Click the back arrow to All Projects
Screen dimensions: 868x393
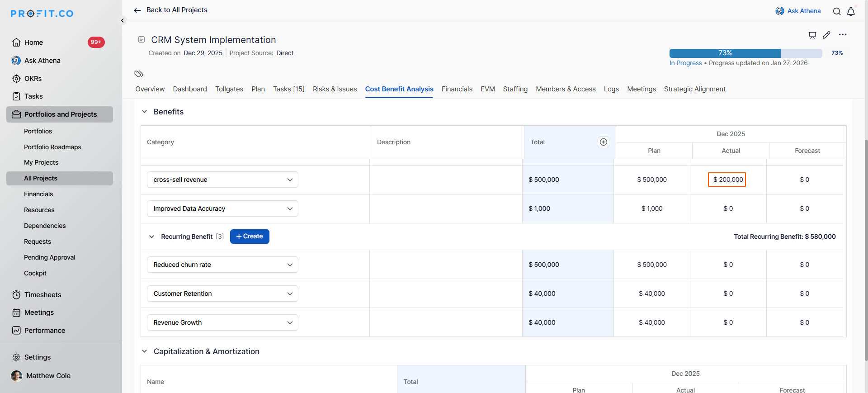137,10
